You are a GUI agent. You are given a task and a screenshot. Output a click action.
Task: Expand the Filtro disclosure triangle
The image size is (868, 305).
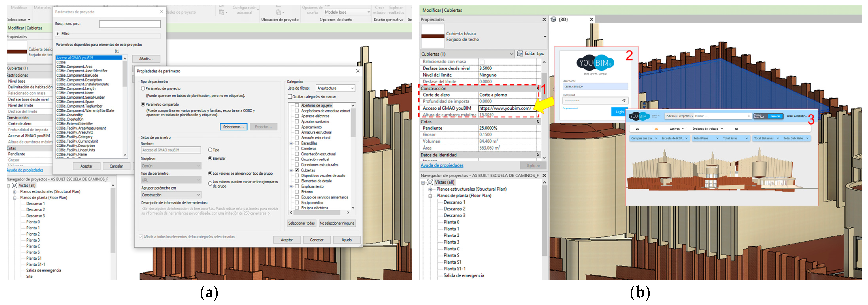[x=58, y=34]
